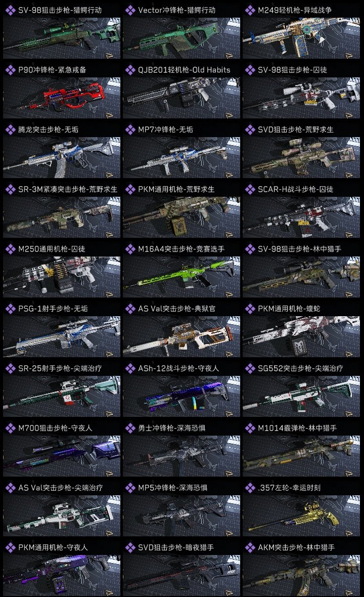The width and height of the screenshot is (364, 597).
Task: Click the rarity icon beside 腾龙突击步枪-无垢
Action: click(10, 130)
